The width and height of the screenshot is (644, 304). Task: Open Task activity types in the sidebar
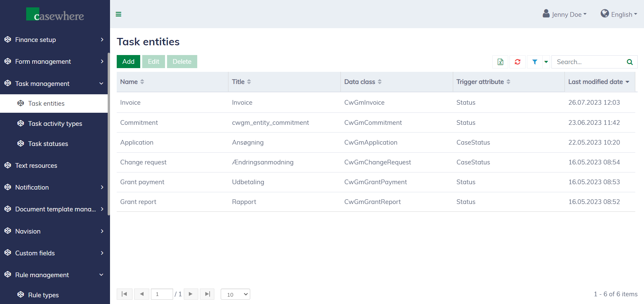55,123
